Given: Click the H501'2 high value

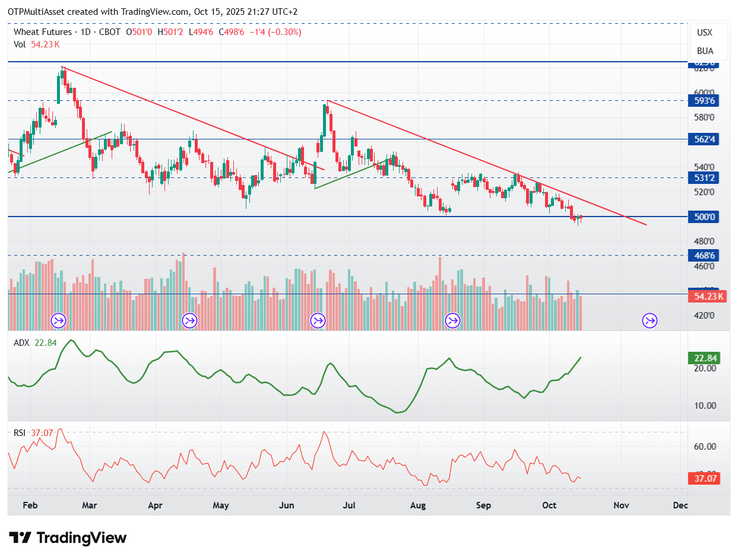Looking at the screenshot, I should point(171,32).
